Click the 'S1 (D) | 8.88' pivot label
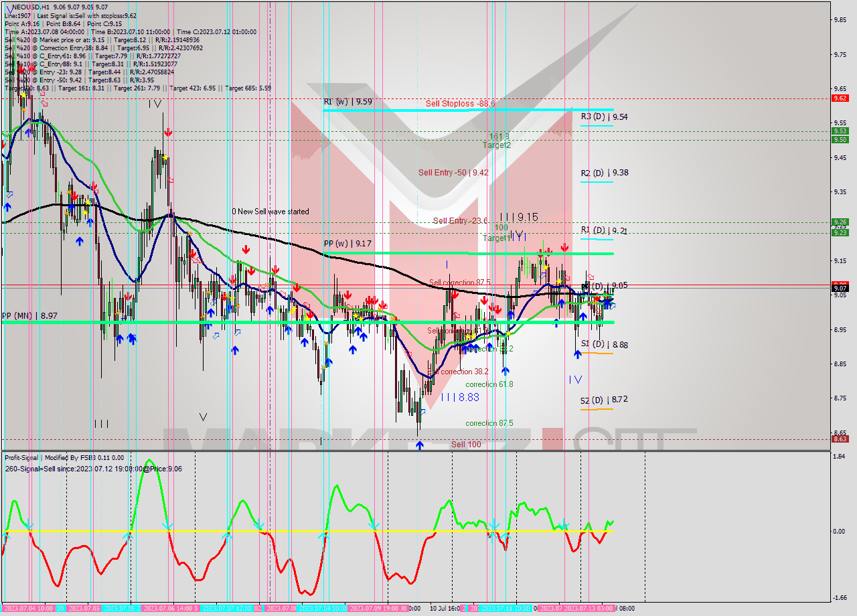 (x=604, y=344)
